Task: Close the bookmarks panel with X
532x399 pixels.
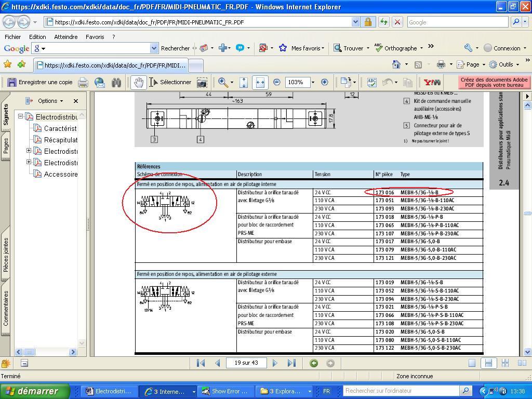Action: 76,101
